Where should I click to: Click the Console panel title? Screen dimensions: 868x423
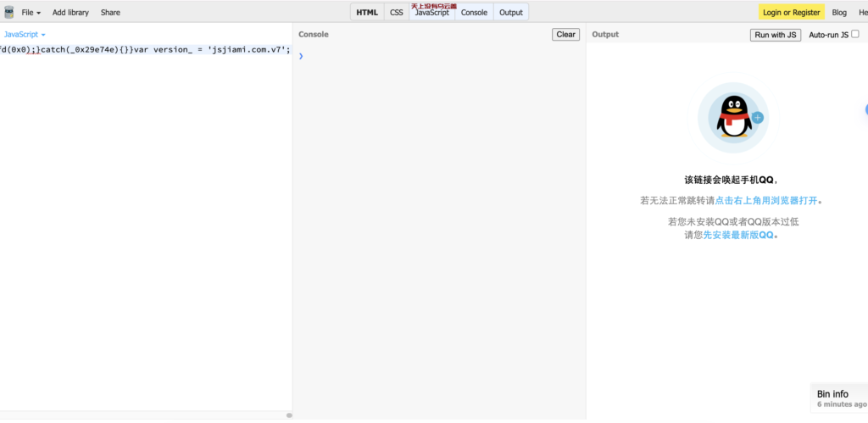point(314,34)
